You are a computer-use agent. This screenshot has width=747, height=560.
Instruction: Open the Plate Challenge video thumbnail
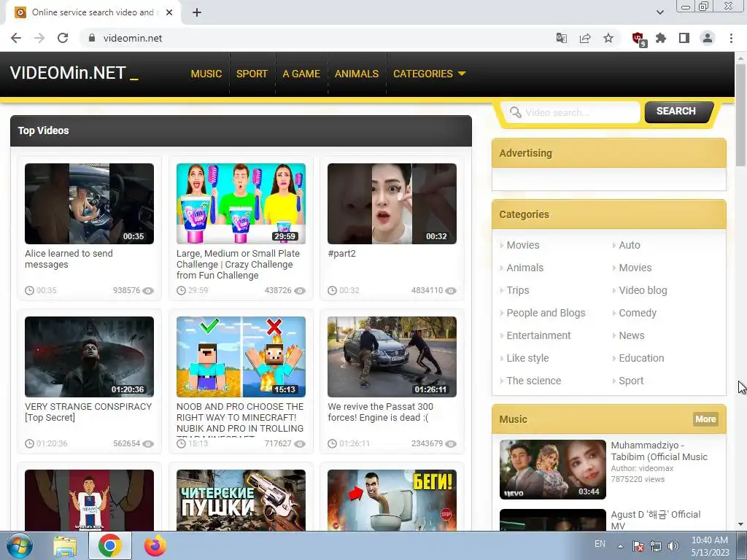tap(241, 204)
